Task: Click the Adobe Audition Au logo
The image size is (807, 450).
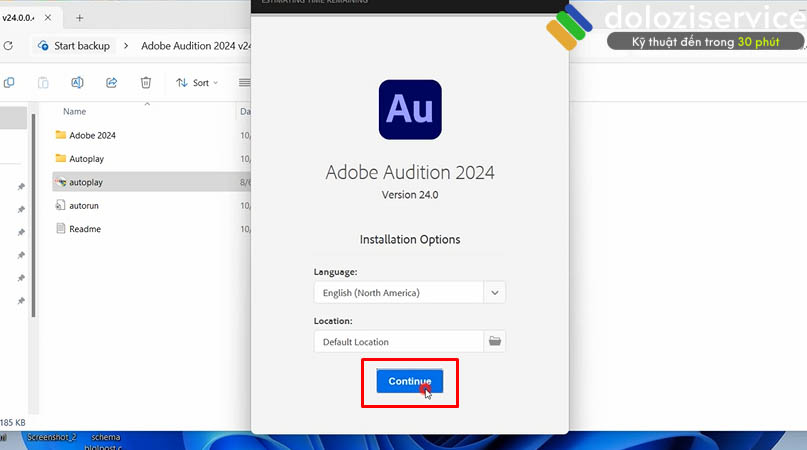Action: pyautogui.click(x=410, y=109)
